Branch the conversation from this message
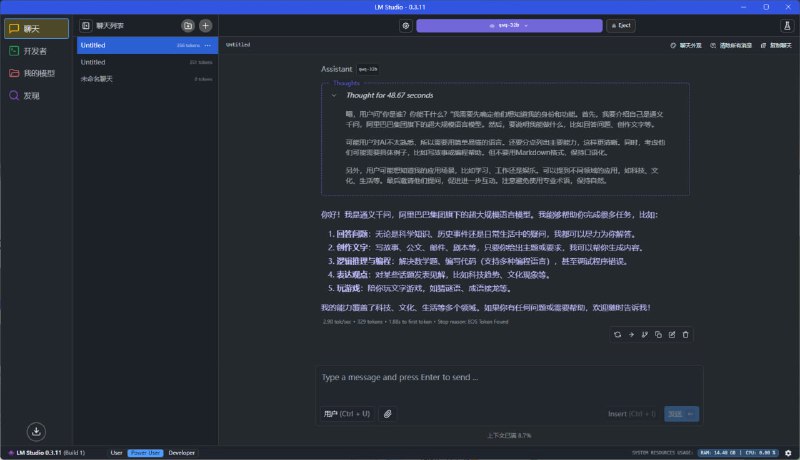The height and width of the screenshot is (460, 800). pyautogui.click(x=645, y=335)
